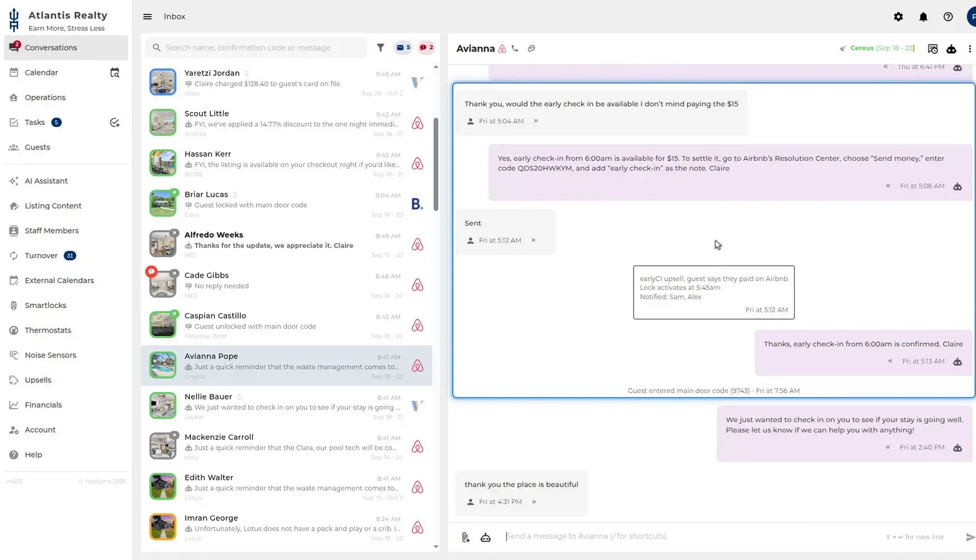976x560 pixels.
Task: Open Nellie Bauer conversation
Action: coord(286,406)
